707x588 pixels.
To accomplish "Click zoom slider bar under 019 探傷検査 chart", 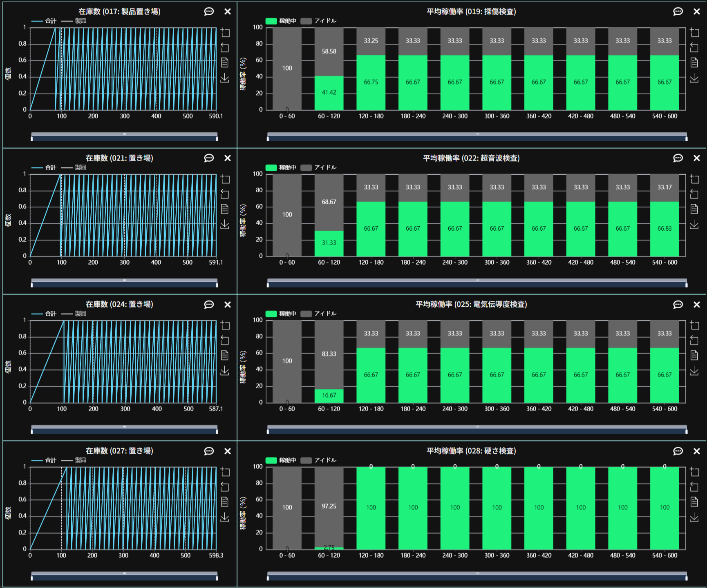I will tap(477, 137).
